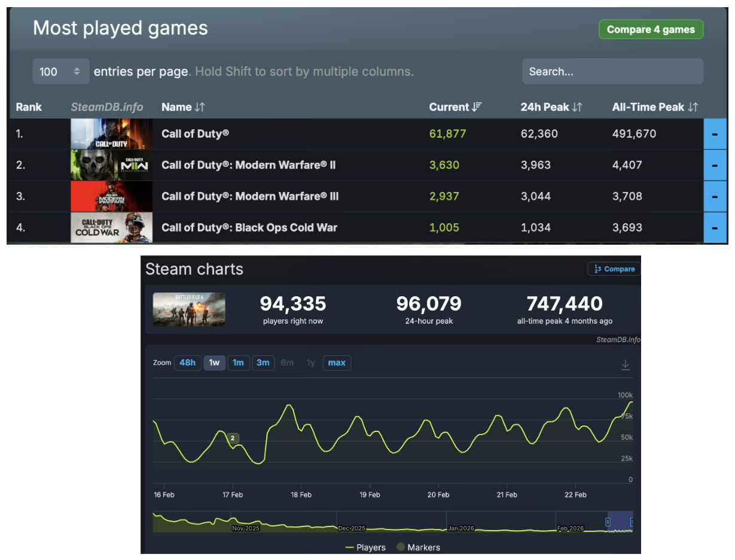735x560 pixels.
Task: Click current players value 61,877
Action: click(447, 133)
